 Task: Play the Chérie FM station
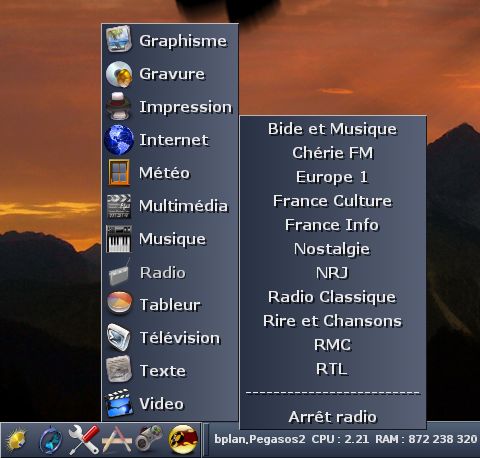pyautogui.click(x=333, y=153)
